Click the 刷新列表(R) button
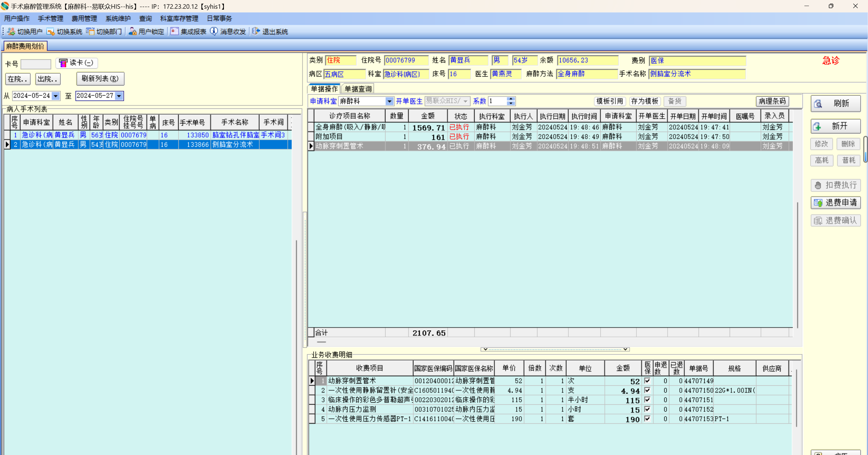Screen dimensions: 868x455 [100, 78]
